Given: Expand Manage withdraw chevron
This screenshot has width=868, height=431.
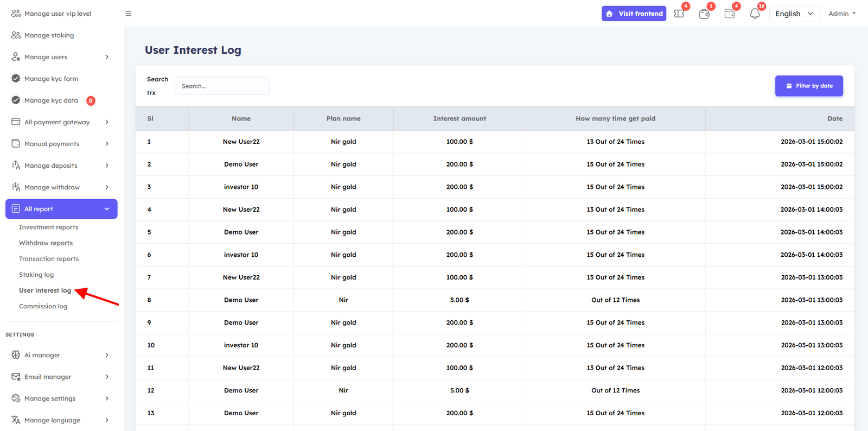Looking at the screenshot, I should coord(107,187).
